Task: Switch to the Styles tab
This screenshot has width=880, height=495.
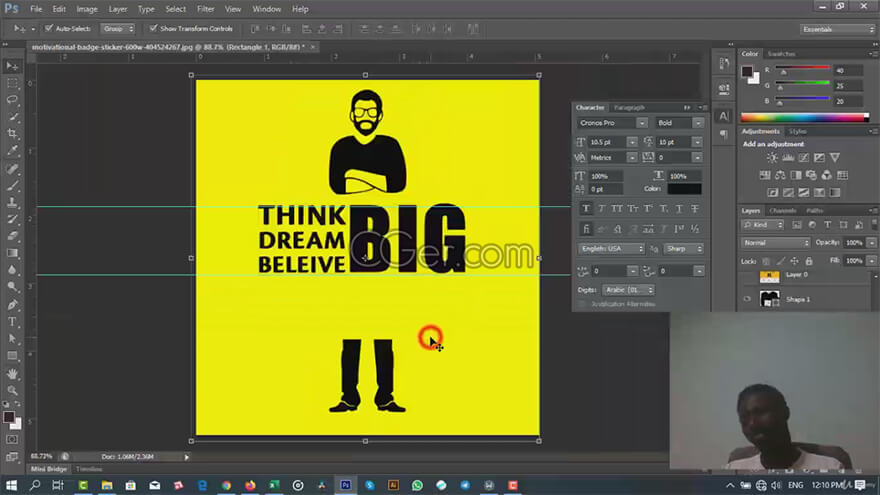Action: tap(797, 131)
